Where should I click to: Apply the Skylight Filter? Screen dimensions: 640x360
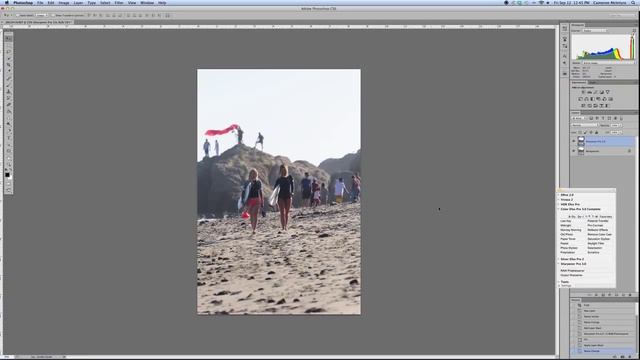tap(596, 243)
